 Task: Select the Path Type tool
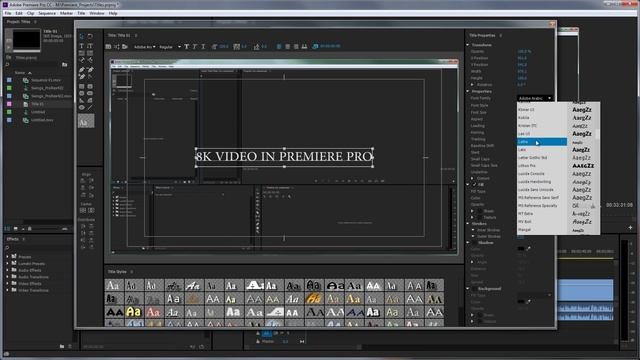click(82, 60)
